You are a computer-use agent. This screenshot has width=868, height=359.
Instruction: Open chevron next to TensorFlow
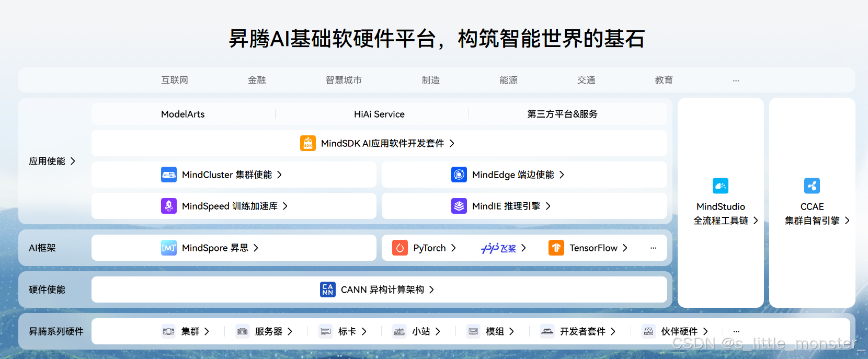pos(625,248)
